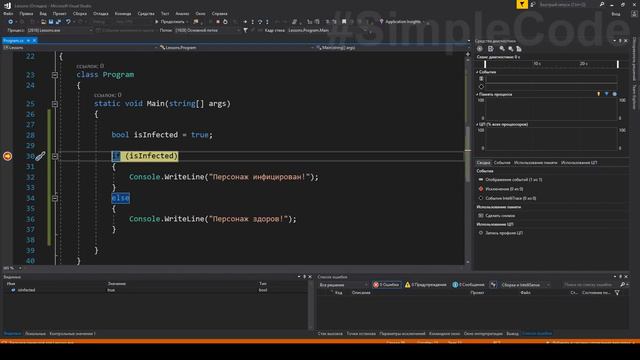Click the yellow notifications flag icon
The height and width of the screenshot is (360, 640).
(x=522, y=4)
